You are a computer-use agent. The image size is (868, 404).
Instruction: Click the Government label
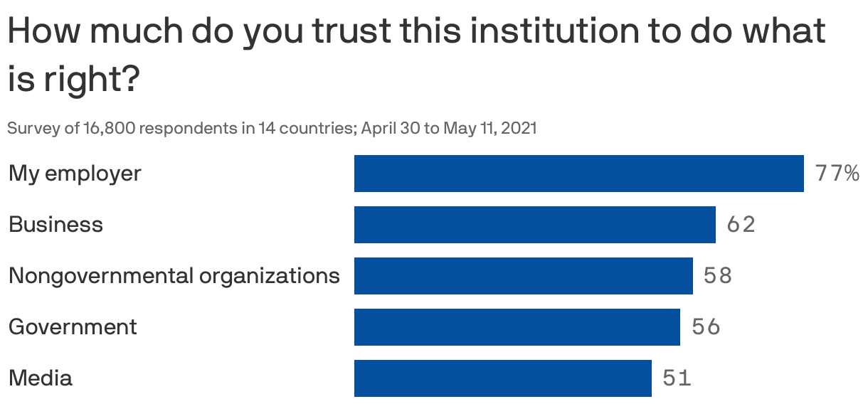click(x=73, y=327)
